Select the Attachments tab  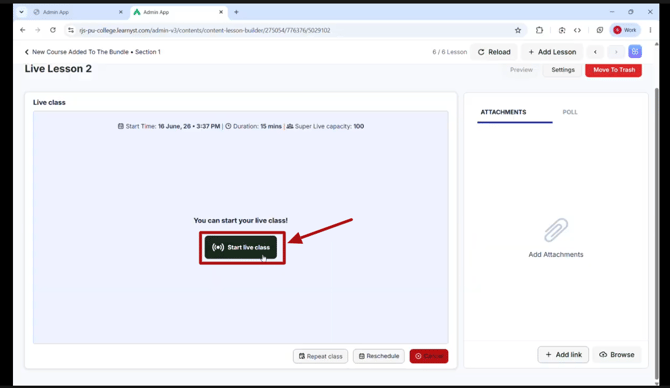coord(503,112)
